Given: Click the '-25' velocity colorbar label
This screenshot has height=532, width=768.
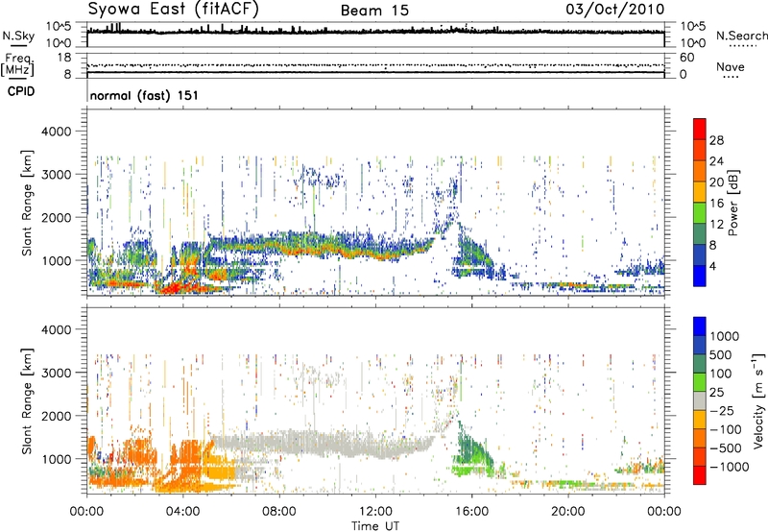Looking at the screenshot, I should coord(721,411).
